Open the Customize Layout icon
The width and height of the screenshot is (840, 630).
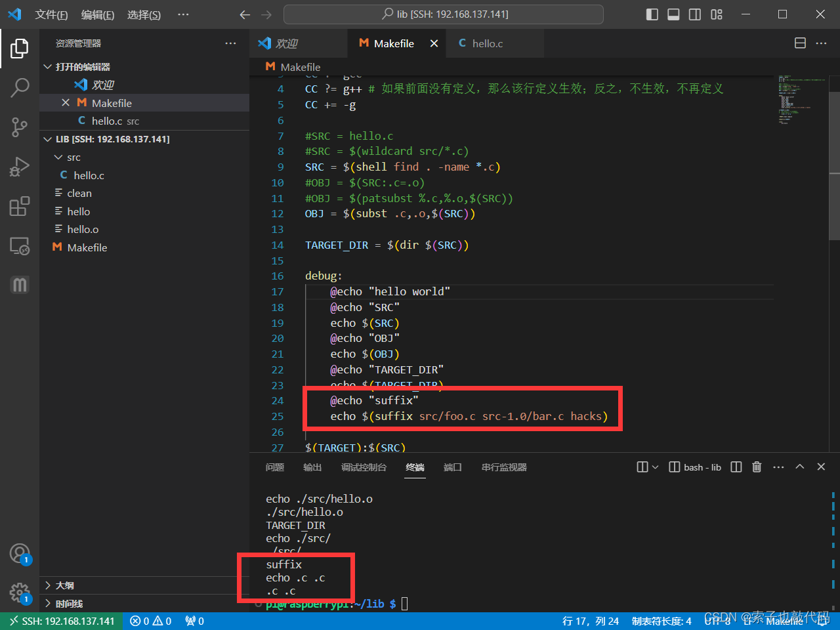[x=717, y=14]
